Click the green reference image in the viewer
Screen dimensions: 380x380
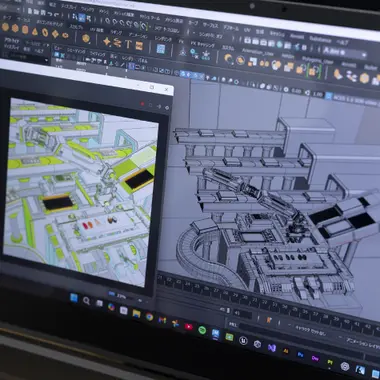(x=80, y=191)
